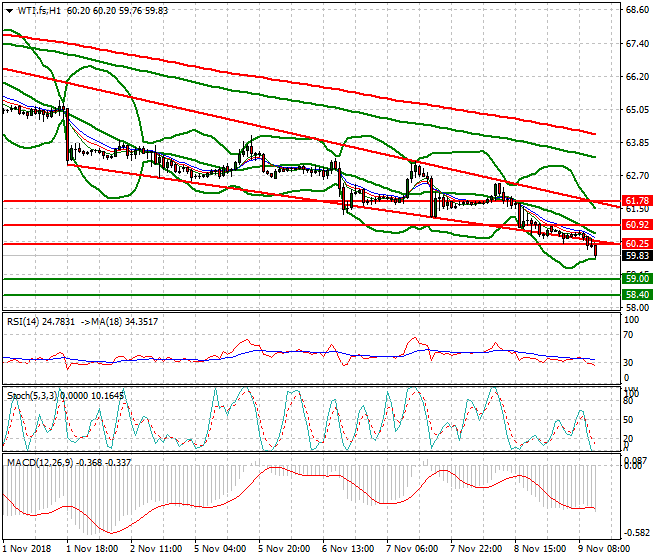Click the 60.92 red price level label

(x=637, y=225)
